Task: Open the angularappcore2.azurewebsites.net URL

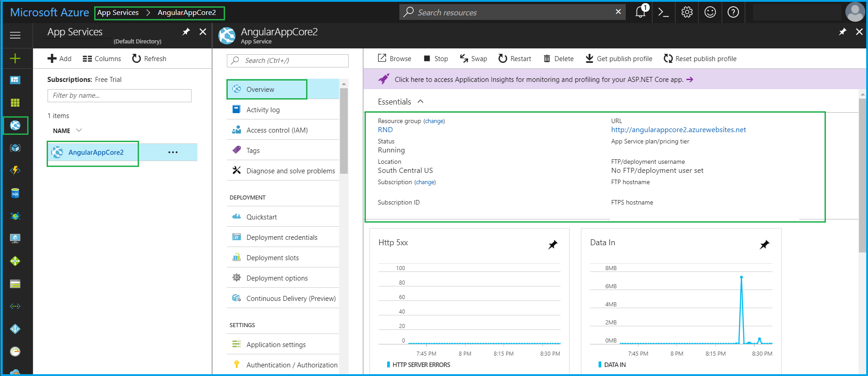Action: (x=678, y=130)
